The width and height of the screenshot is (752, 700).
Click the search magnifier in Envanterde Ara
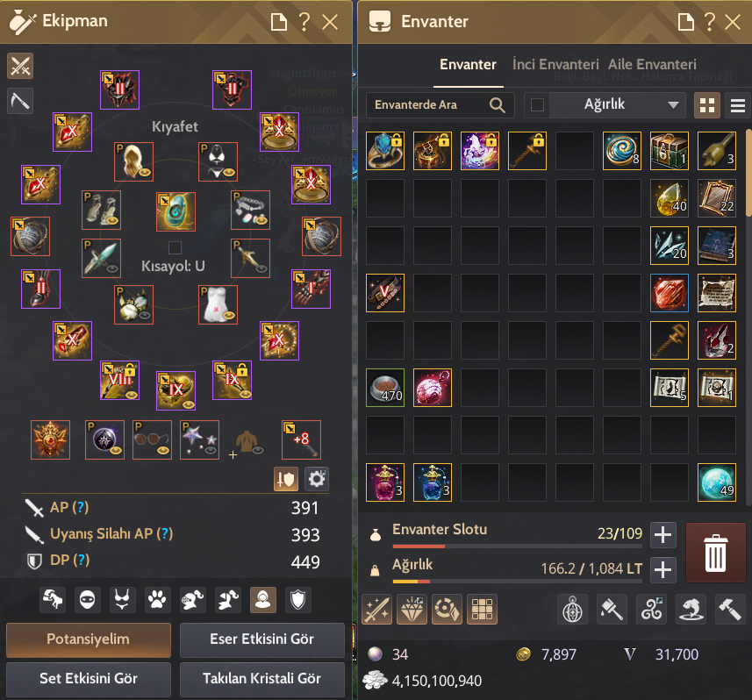point(497,105)
